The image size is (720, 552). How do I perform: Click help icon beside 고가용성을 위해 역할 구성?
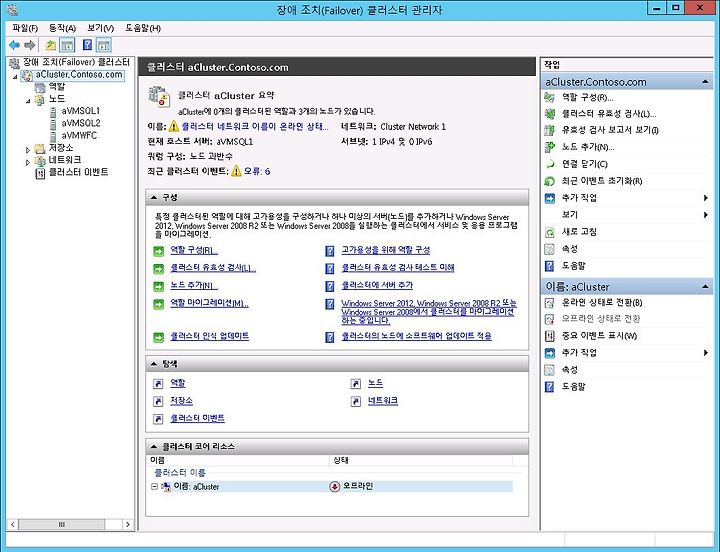click(x=330, y=251)
